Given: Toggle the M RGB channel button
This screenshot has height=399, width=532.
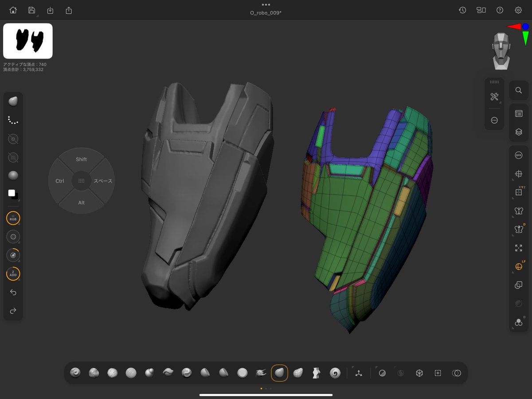Looking at the screenshot, I should coord(13,218).
